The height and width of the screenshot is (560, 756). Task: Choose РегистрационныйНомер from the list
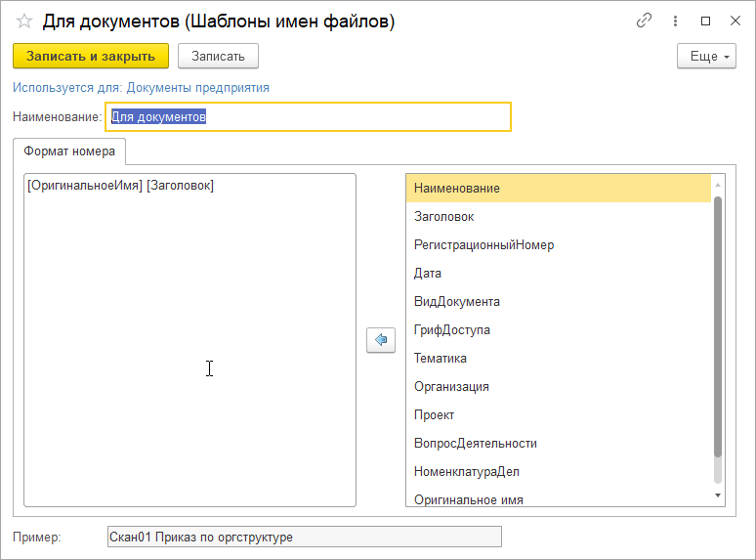(x=483, y=244)
